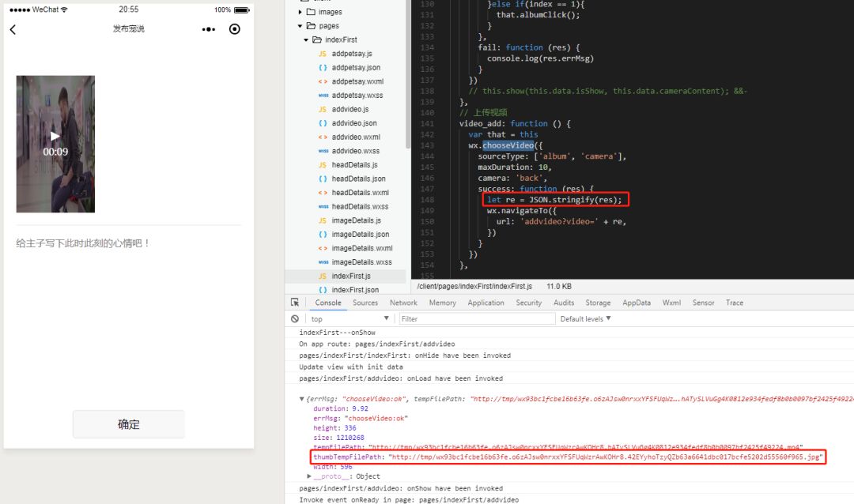854x504 pixels.
Task: Collapse the pages folder
Action: [300, 25]
